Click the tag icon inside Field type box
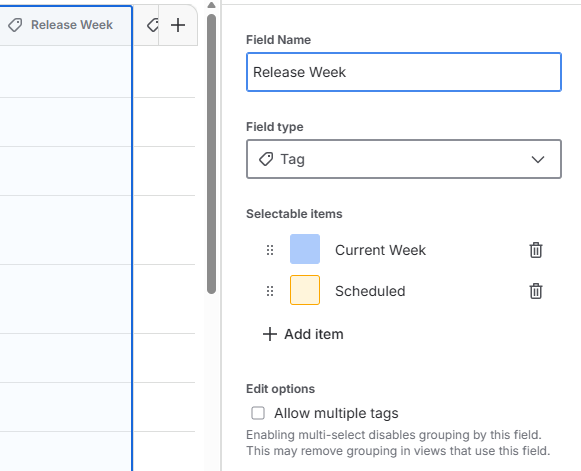 266,159
